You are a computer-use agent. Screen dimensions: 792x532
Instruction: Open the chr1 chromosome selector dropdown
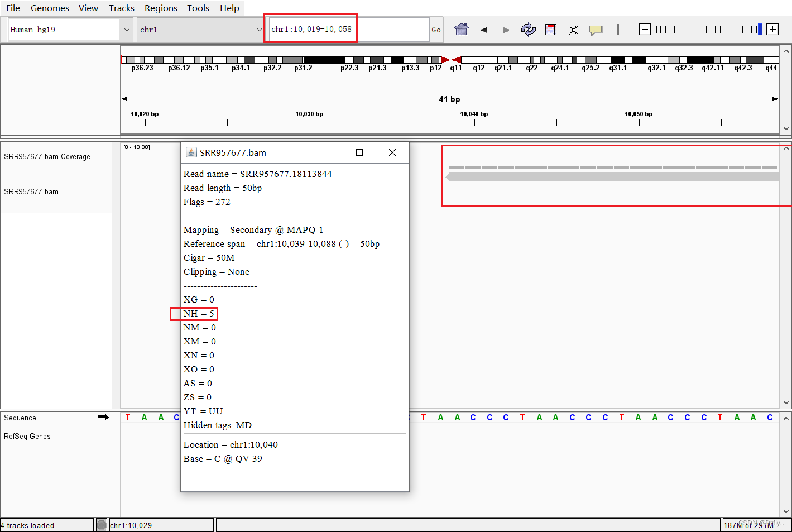coord(258,30)
